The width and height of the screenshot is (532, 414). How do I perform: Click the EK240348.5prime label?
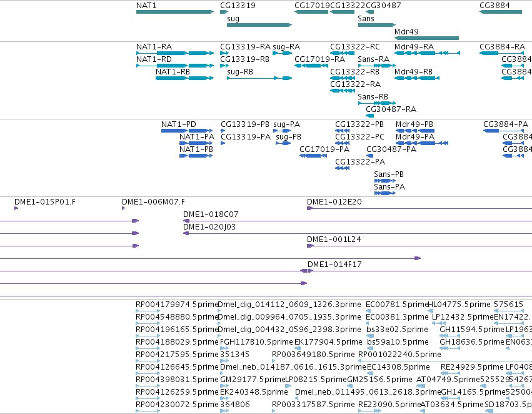tap(254, 392)
